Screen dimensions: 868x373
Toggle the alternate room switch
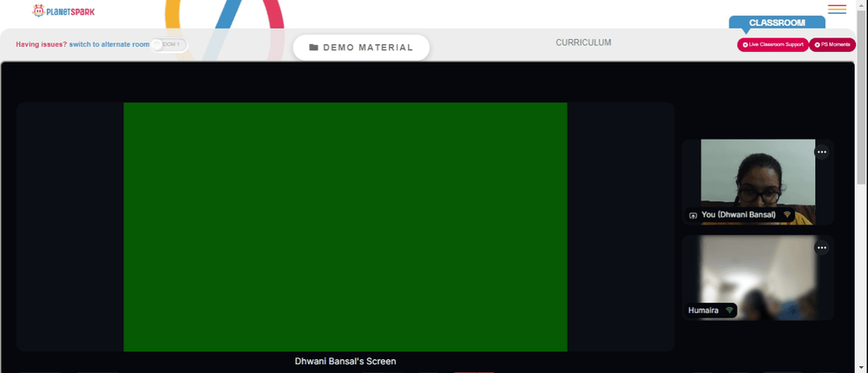tap(169, 44)
